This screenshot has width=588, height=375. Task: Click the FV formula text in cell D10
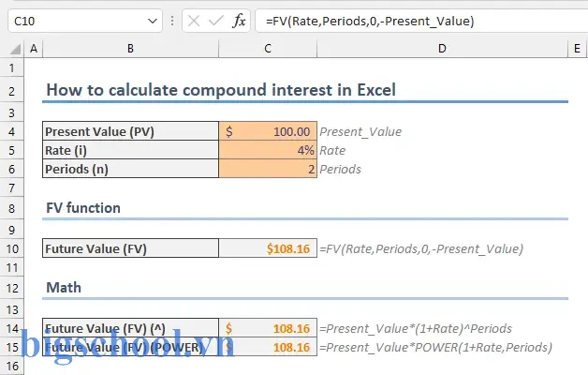[x=421, y=248]
